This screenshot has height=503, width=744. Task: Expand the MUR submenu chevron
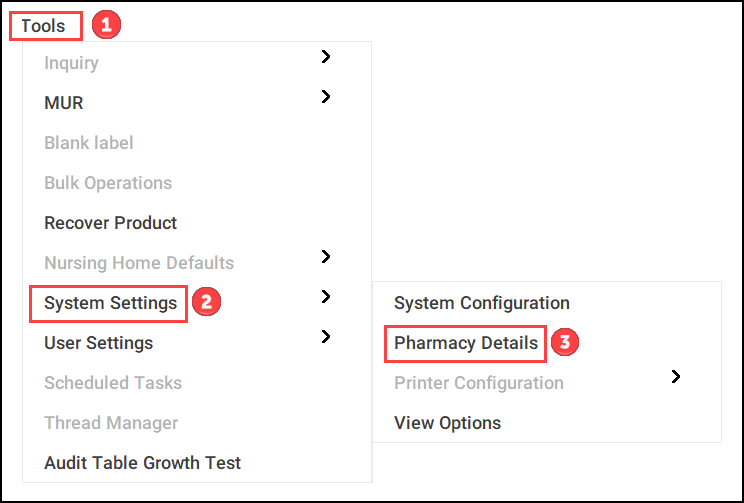click(x=325, y=97)
